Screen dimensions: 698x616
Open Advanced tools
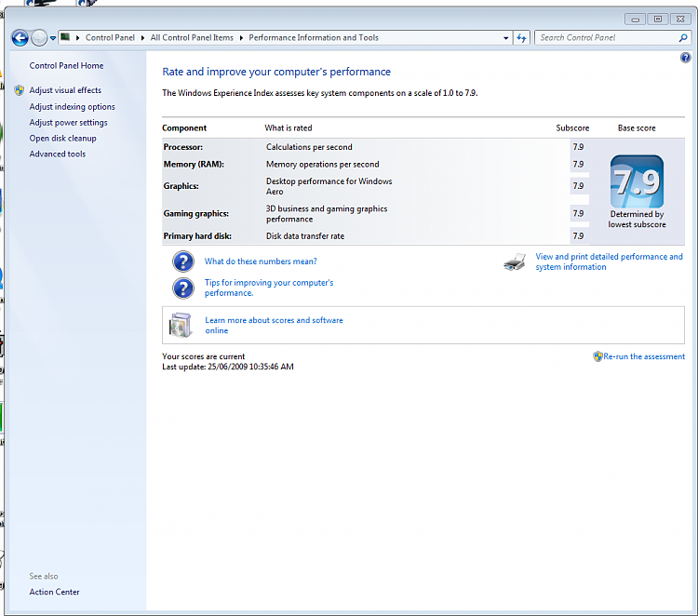click(58, 154)
